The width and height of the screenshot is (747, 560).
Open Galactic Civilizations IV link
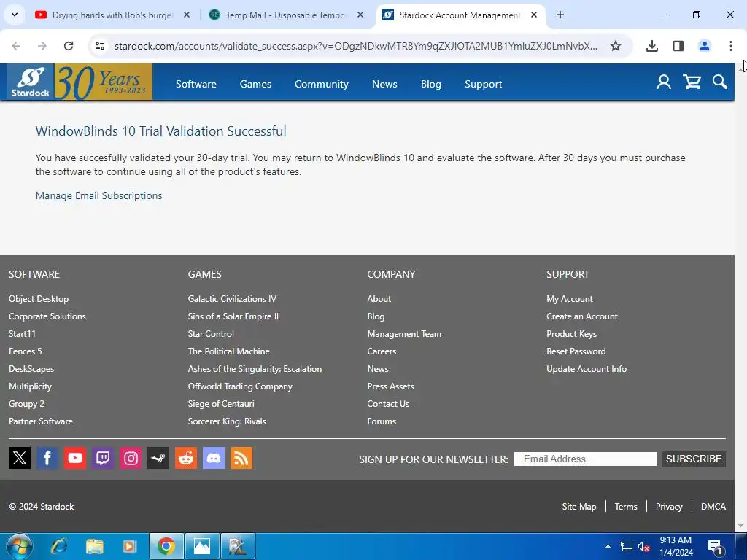232,298
